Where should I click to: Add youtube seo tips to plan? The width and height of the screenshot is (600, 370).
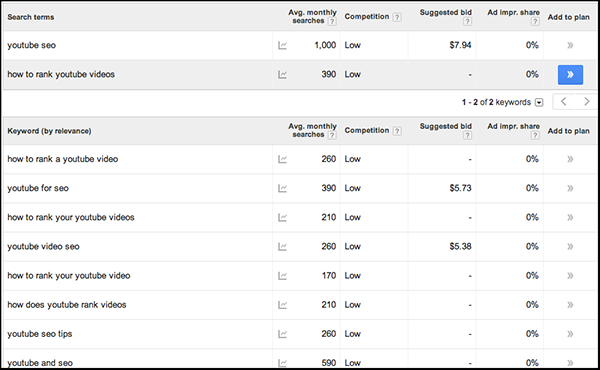pyautogui.click(x=570, y=334)
